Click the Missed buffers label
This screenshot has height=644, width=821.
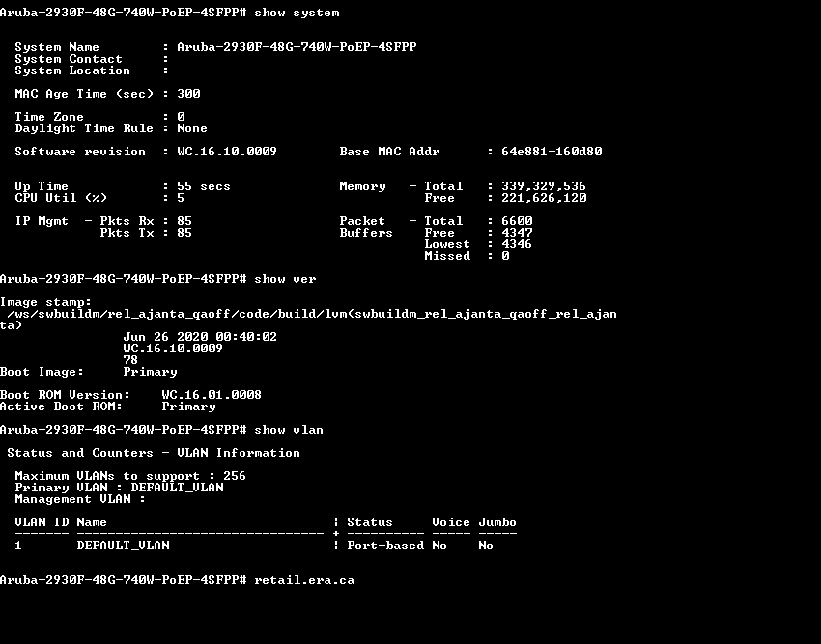point(447,256)
